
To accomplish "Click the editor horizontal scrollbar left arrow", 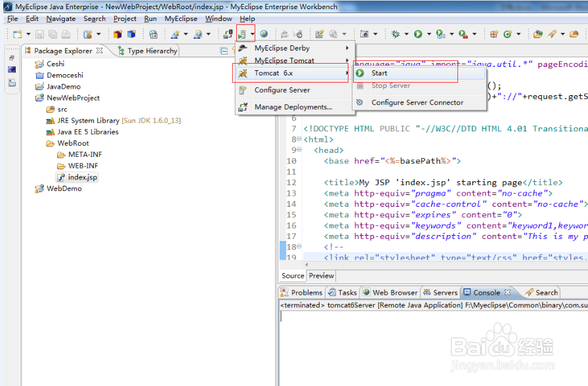I will pos(306,265).
